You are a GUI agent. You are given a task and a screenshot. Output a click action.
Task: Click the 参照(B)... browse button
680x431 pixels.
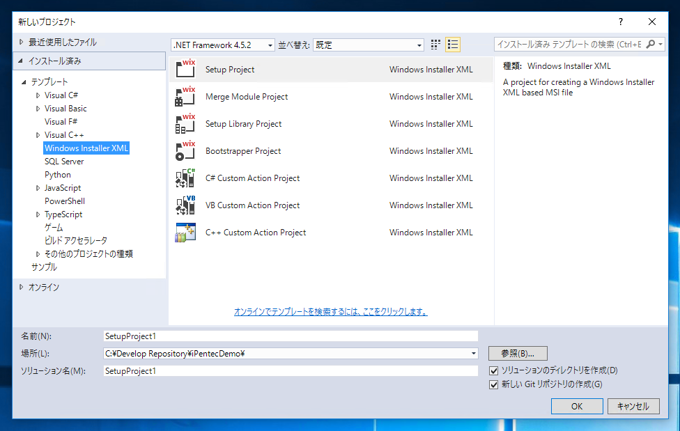click(x=518, y=353)
